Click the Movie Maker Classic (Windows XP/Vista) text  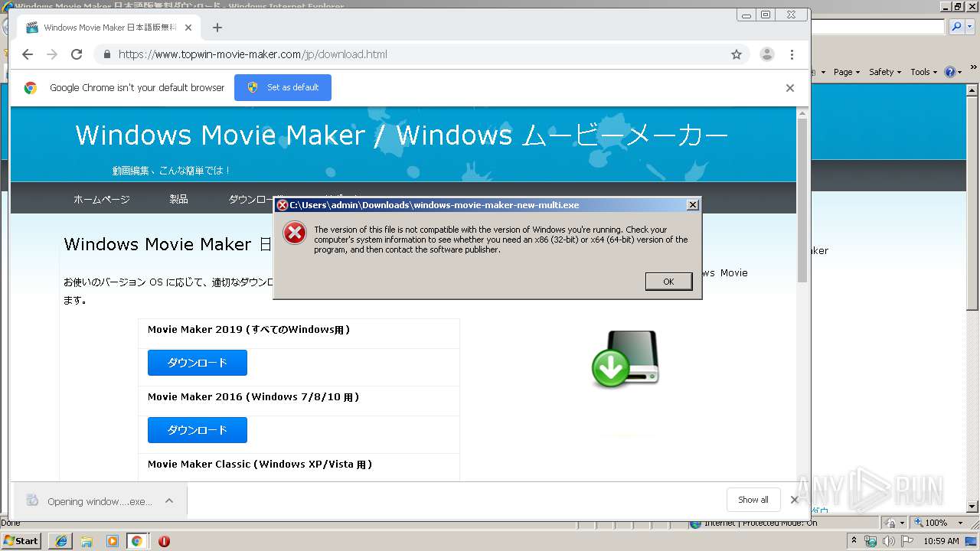tap(260, 464)
